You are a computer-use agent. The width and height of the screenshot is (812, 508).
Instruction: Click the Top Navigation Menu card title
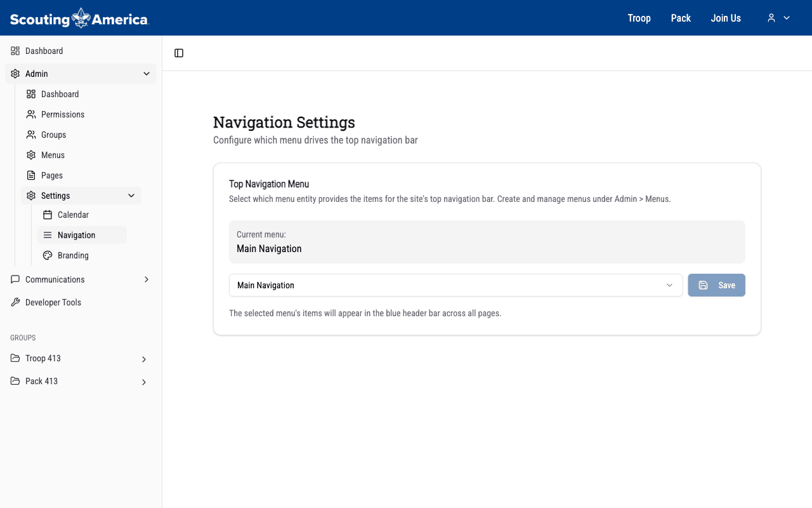pos(269,184)
